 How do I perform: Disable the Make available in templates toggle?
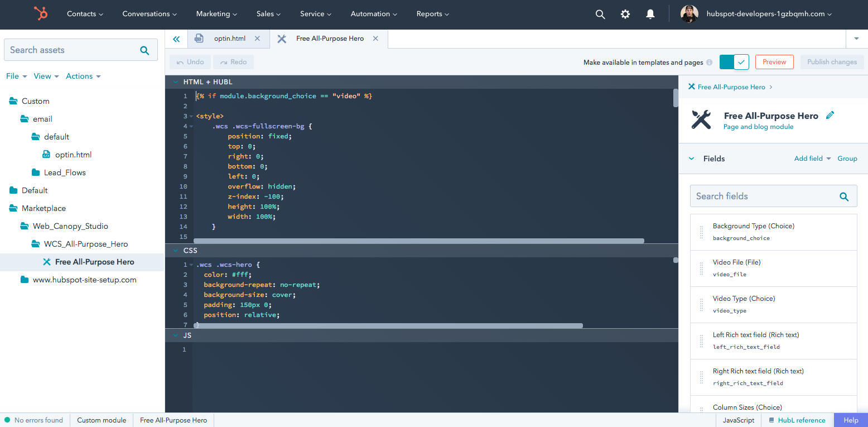pyautogui.click(x=728, y=62)
